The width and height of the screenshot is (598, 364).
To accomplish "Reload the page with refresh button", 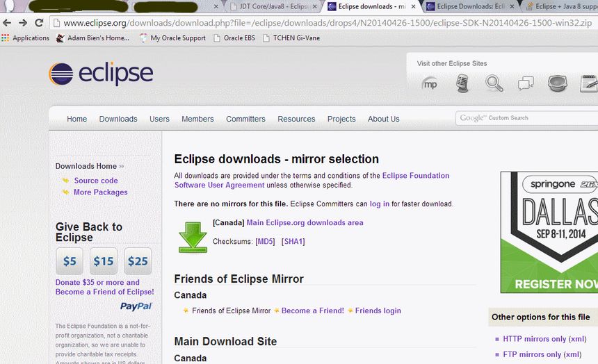I will click(x=40, y=22).
